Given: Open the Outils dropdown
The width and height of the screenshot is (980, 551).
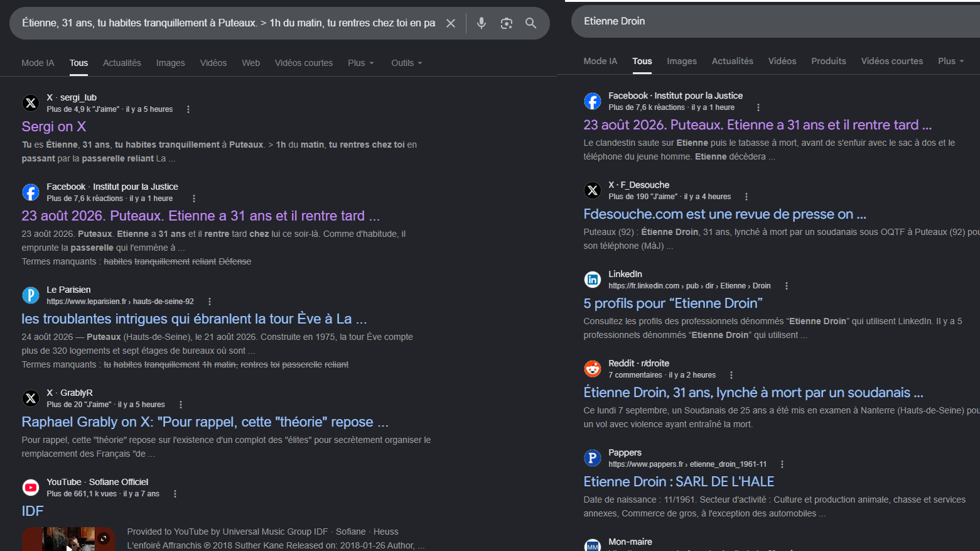Looking at the screenshot, I should coord(407,63).
